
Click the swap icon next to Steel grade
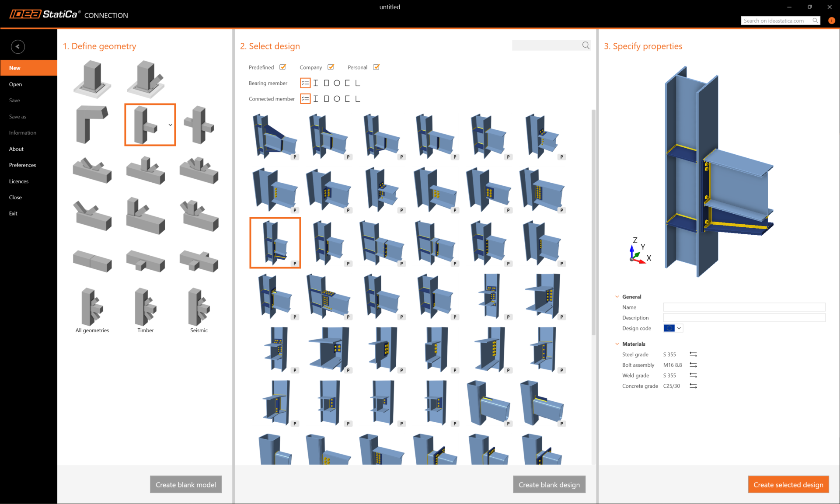pyautogui.click(x=693, y=355)
